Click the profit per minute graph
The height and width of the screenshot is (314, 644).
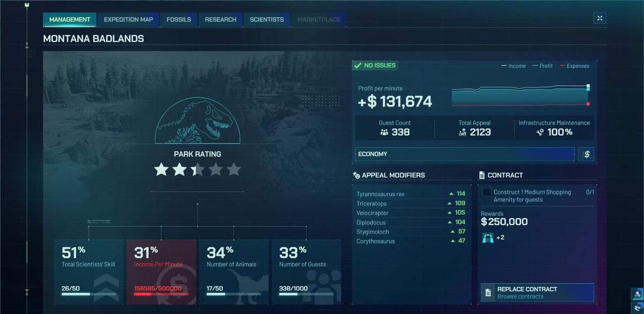coord(520,95)
